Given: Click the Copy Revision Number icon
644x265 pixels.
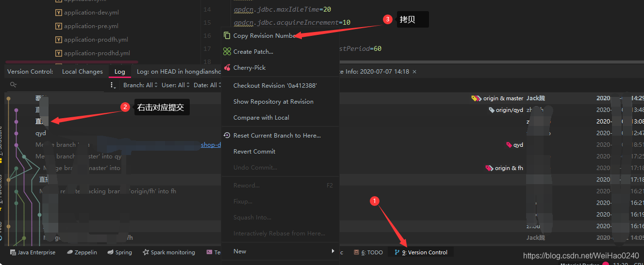Looking at the screenshot, I should click(x=227, y=36).
